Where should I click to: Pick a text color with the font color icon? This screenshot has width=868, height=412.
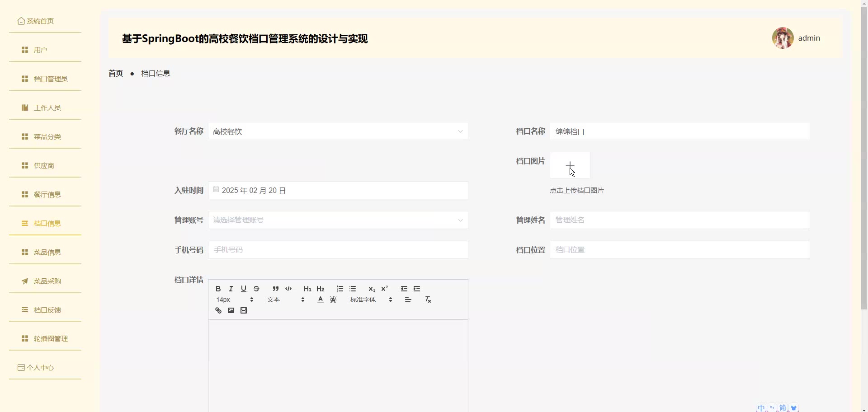point(321,300)
